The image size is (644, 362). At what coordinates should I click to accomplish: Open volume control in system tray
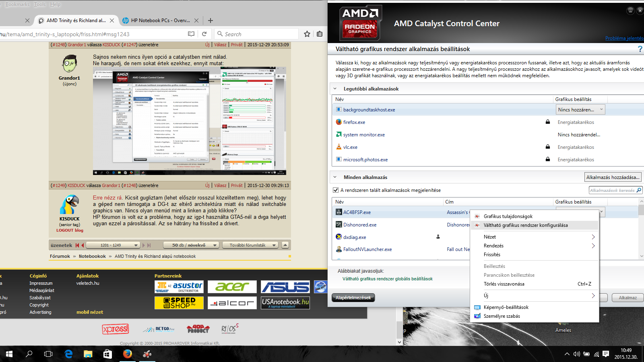click(577, 354)
